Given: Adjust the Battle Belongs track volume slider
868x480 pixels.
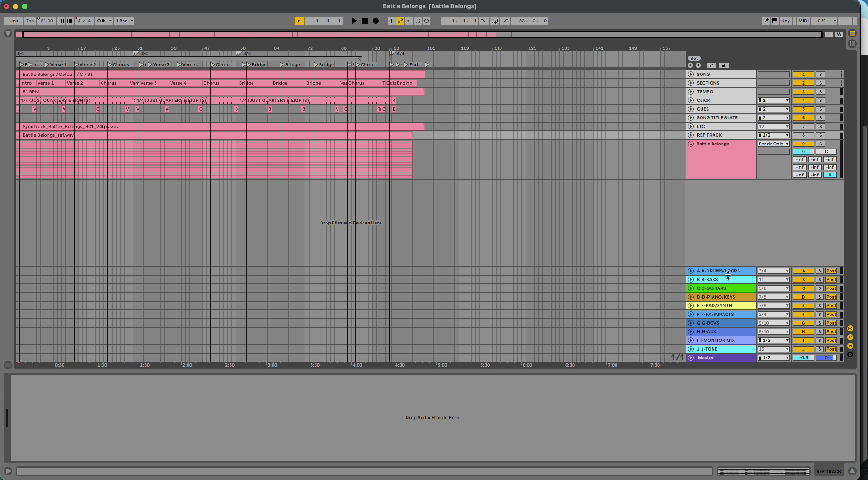Looking at the screenshot, I should [x=803, y=151].
